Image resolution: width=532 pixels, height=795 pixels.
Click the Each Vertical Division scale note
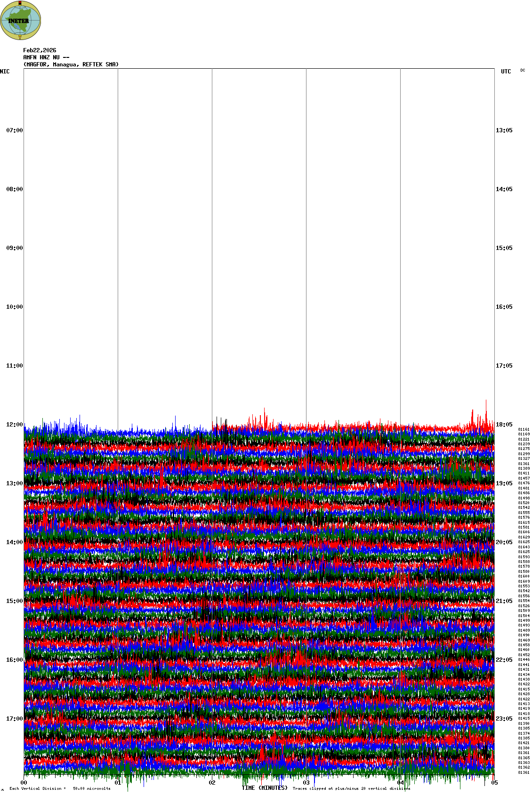pyautogui.click(x=60, y=788)
